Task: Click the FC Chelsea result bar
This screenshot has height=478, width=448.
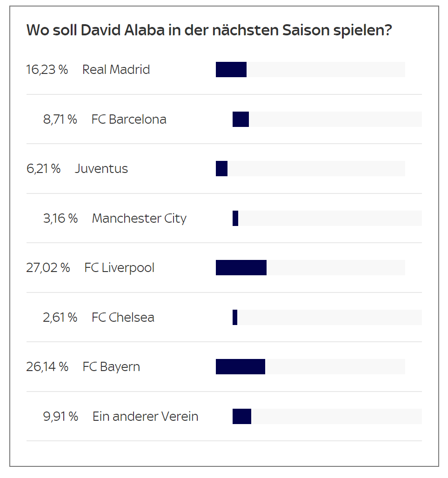Action: 327,317
